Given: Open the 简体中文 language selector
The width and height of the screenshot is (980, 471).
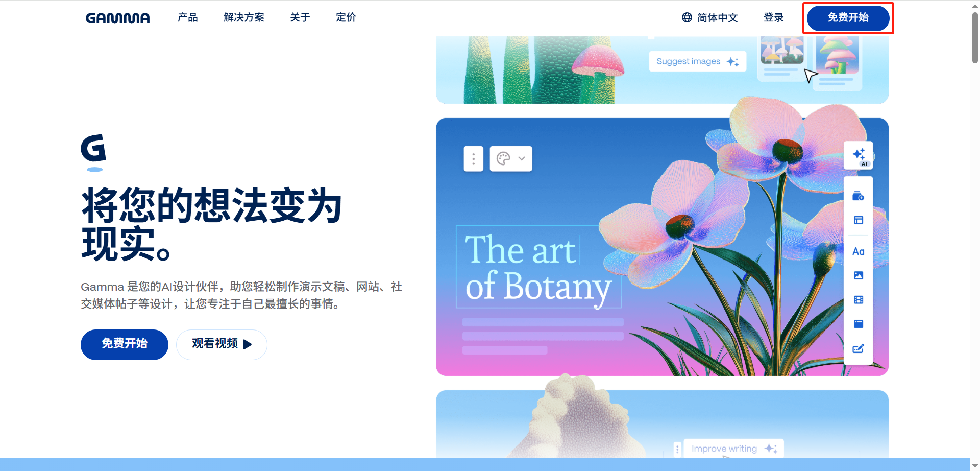Looking at the screenshot, I should (710, 18).
